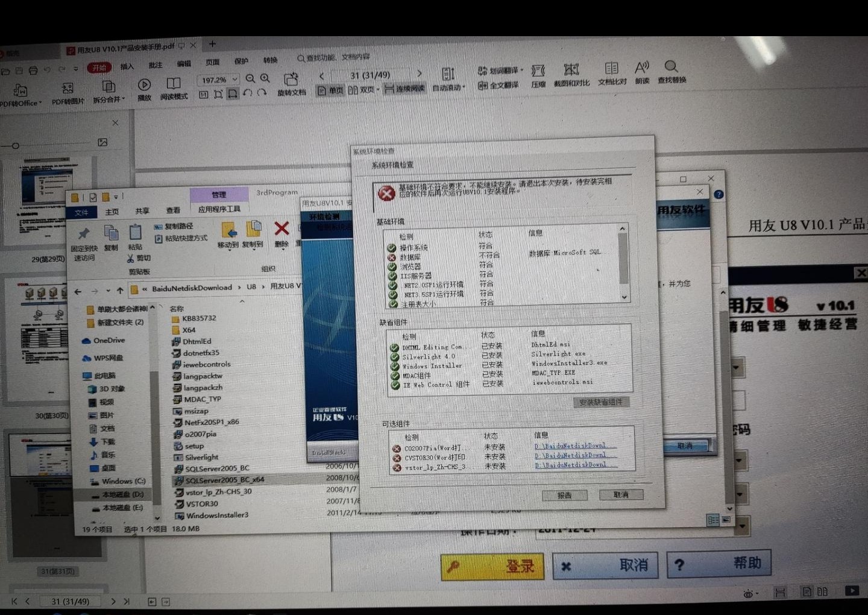This screenshot has width=868, height=615.
Task: Click 取消 in the environment check dialog
Action: click(621, 494)
